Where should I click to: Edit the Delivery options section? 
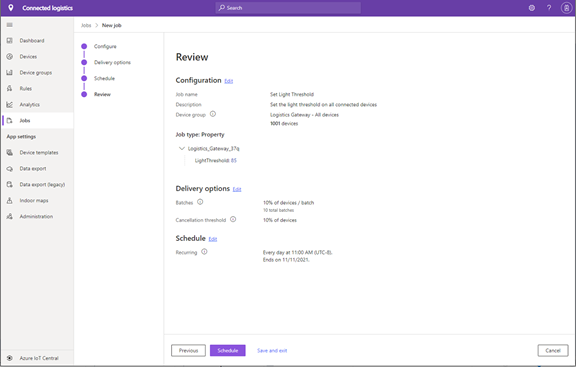237,190
